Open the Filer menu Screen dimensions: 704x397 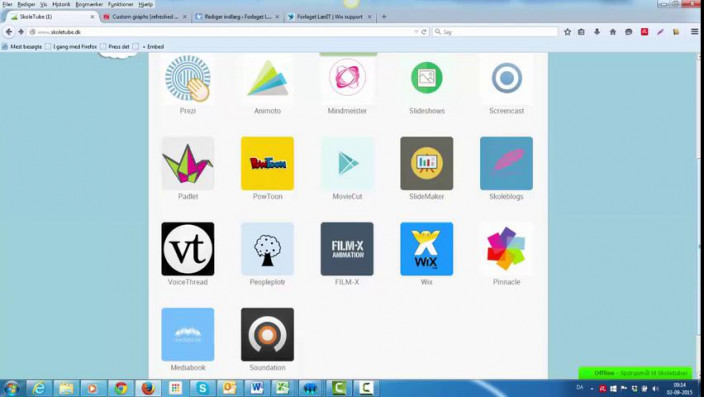point(7,4)
